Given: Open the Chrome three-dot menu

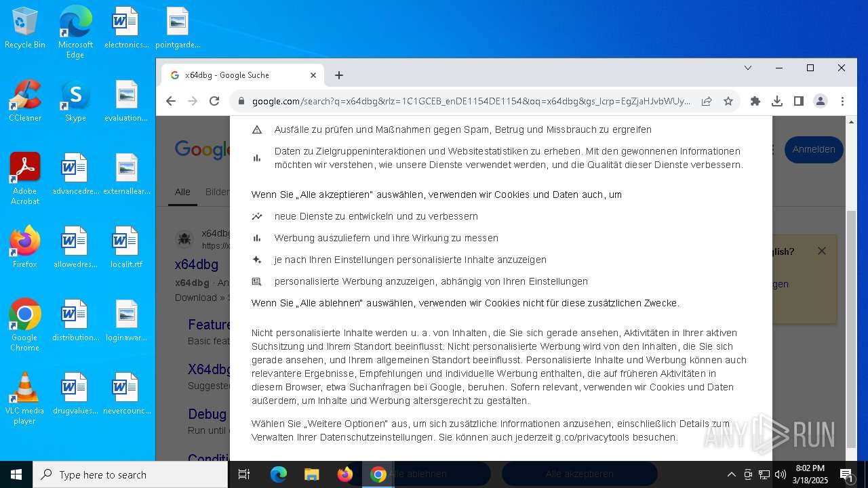Looking at the screenshot, I should click(x=843, y=101).
